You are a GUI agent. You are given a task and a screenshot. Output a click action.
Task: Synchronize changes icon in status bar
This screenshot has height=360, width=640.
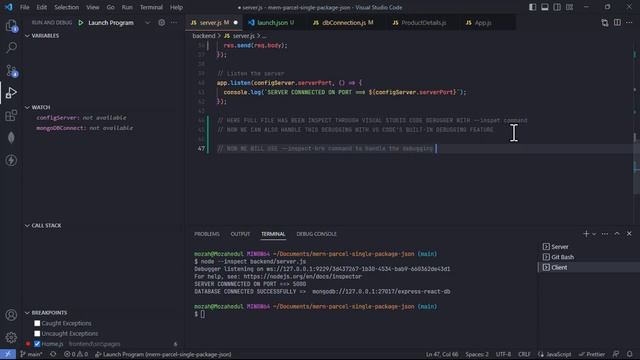click(53, 354)
